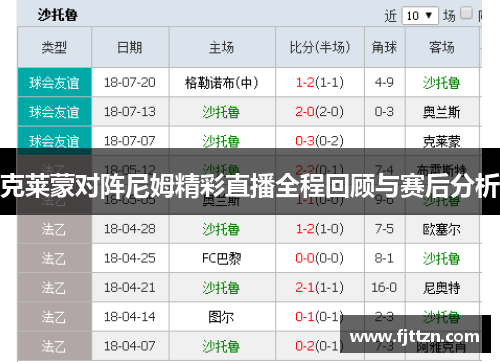Open away team 尼奥特
The width and height of the screenshot is (500, 362).
tap(442, 288)
